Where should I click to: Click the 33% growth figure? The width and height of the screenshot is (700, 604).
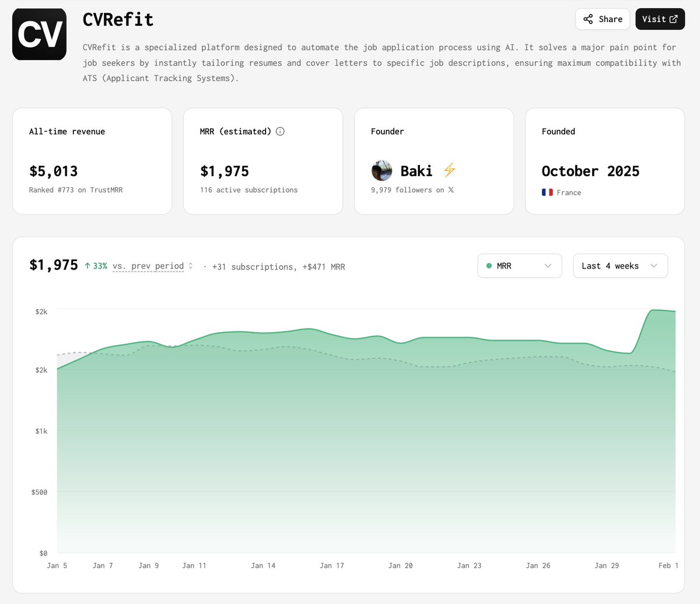click(x=100, y=266)
